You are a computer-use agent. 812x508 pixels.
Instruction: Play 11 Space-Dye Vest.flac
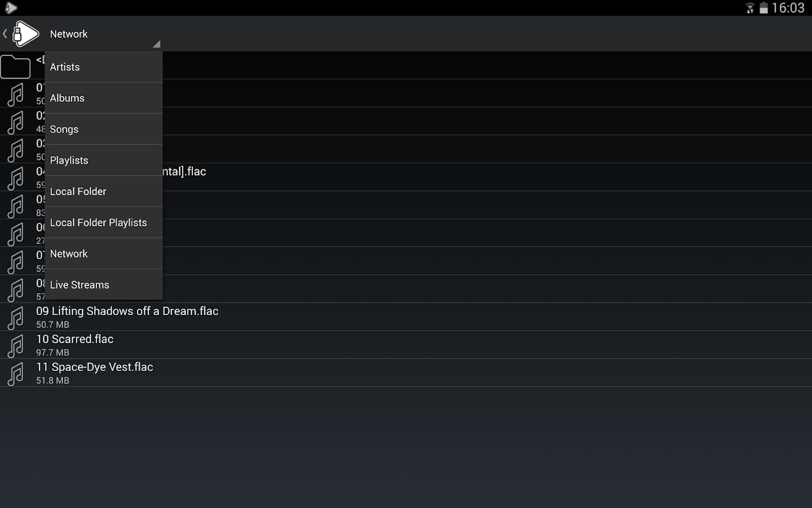[406, 373]
